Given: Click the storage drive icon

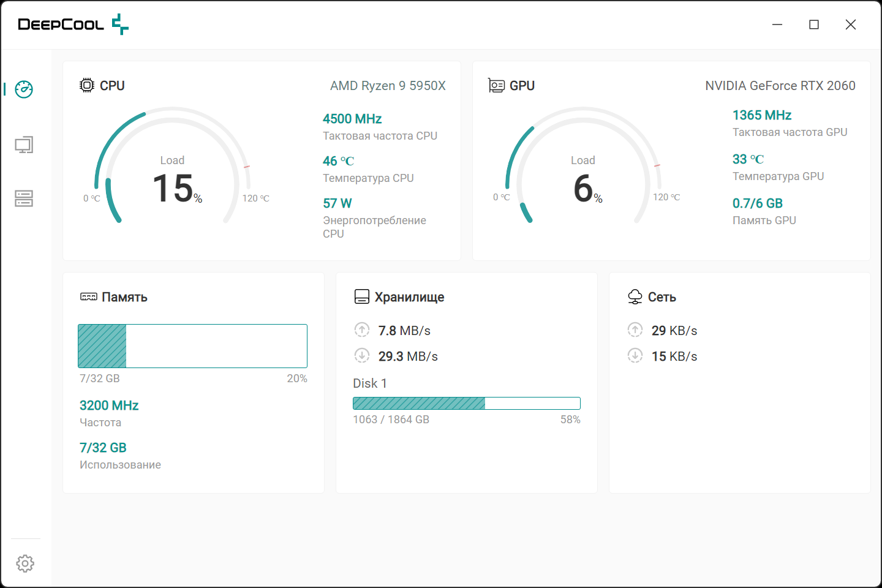Looking at the screenshot, I should [362, 297].
